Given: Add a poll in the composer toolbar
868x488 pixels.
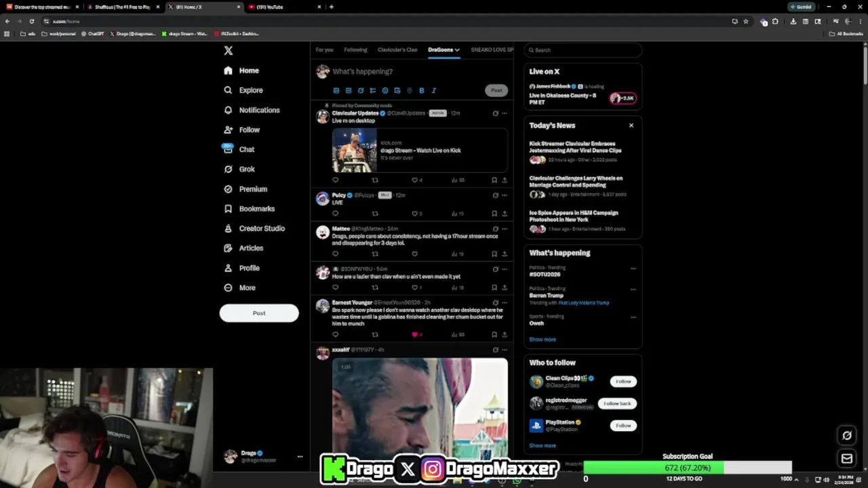Looking at the screenshot, I should pos(373,90).
